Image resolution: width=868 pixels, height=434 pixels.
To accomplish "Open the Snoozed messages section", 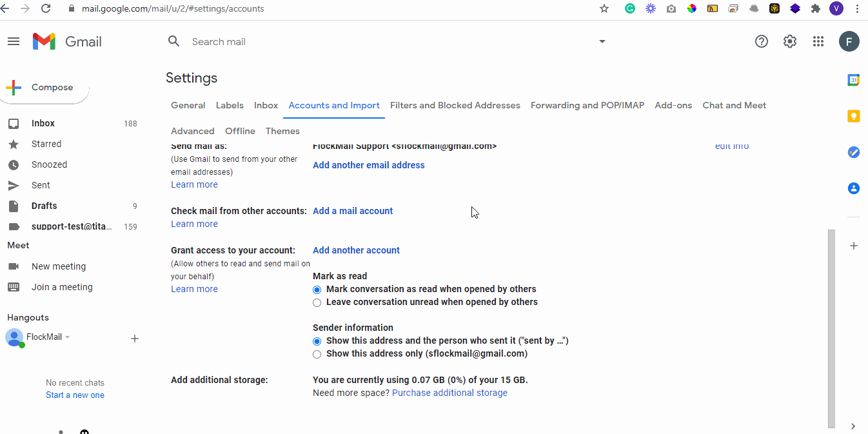I will 48,164.
